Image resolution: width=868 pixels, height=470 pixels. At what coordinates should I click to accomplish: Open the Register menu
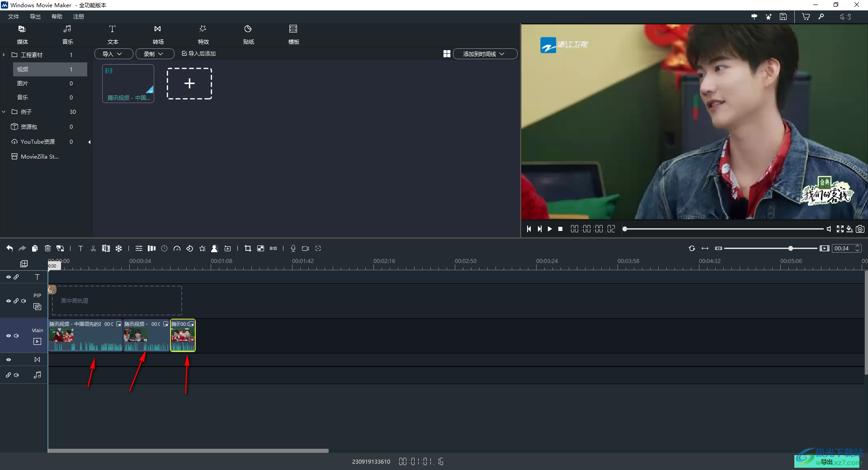click(x=79, y=17)
